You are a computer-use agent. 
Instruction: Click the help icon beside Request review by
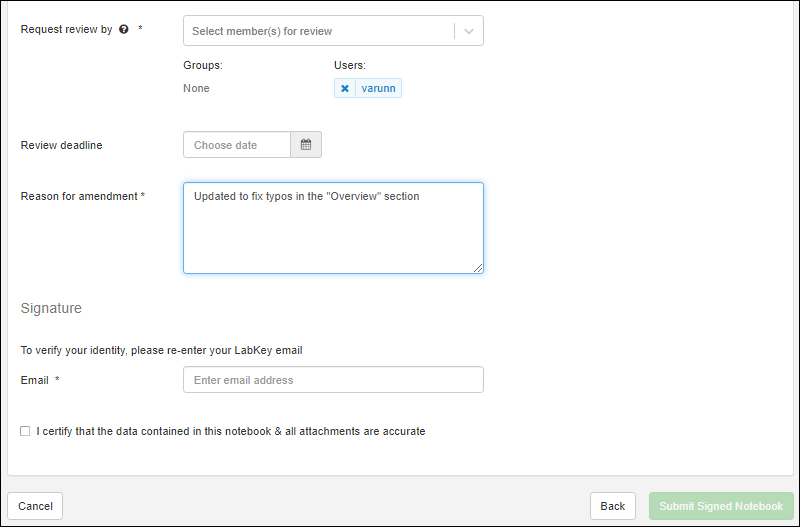coord(124,30)
